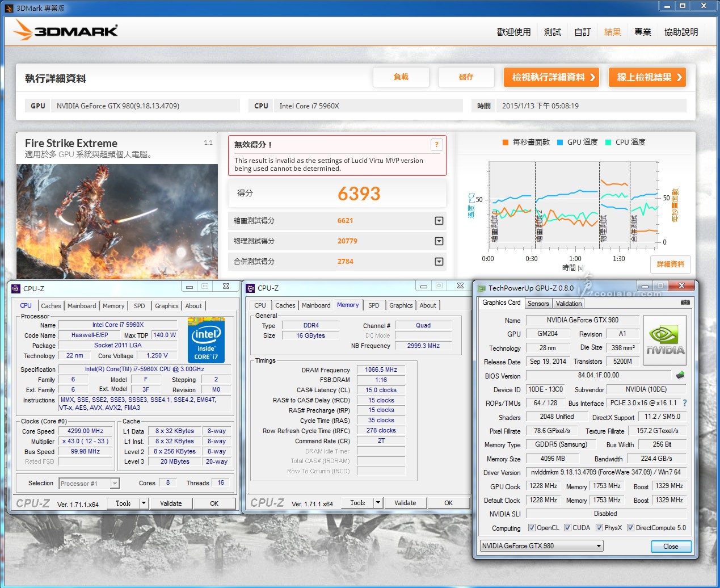This screenshot has height=588, width=720.
Task: Click the 詳細資料 button below the chart
Action: click(671, 264)
